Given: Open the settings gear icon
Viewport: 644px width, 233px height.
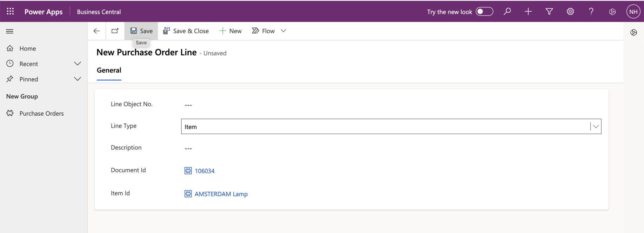Looking at the screenshot, I should [x=570, y=12].
